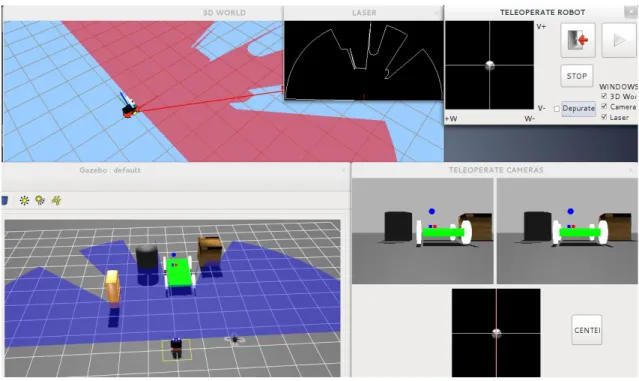The height and width of the screenshot is (381, 639).
Task: Select the black cylinder in Gazebo scene
Action: (x=147, y=258)
